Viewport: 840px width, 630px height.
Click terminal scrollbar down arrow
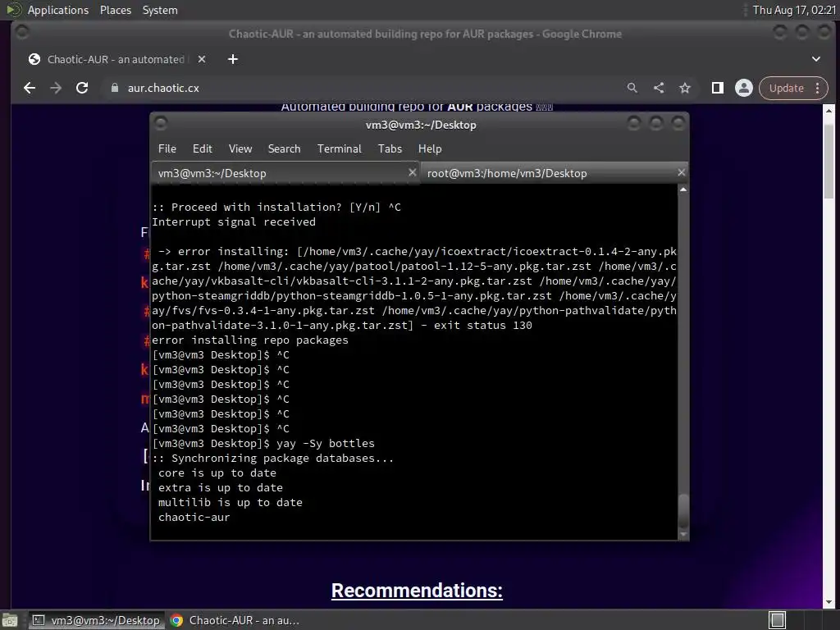683,534
